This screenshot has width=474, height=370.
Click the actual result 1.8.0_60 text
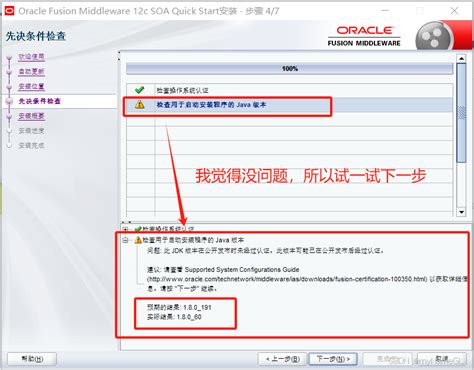(174, 317)
